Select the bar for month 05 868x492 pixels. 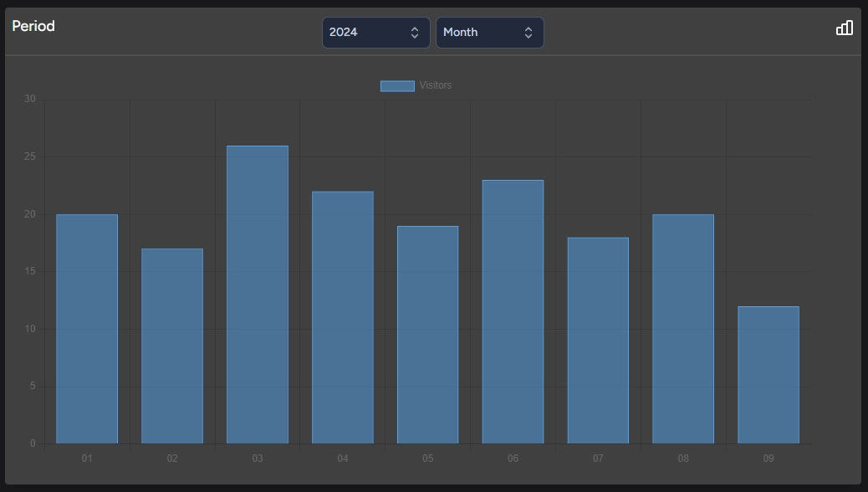(x=427, y=335)
